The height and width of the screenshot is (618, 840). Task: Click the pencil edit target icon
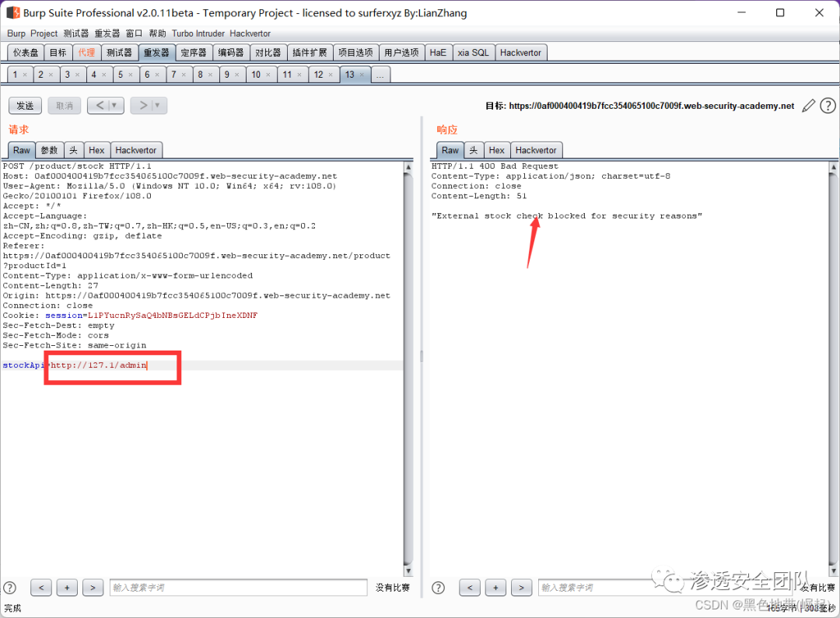(x=808, y=106)
